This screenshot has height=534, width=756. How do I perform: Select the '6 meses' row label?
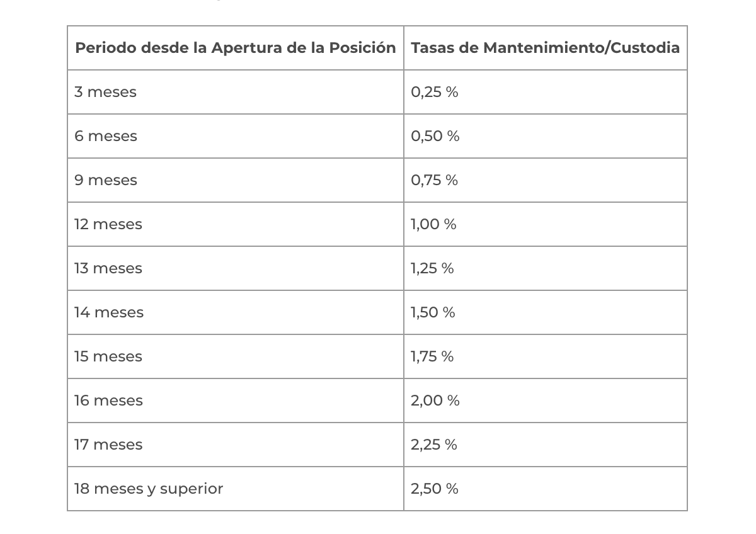point(106,136)
